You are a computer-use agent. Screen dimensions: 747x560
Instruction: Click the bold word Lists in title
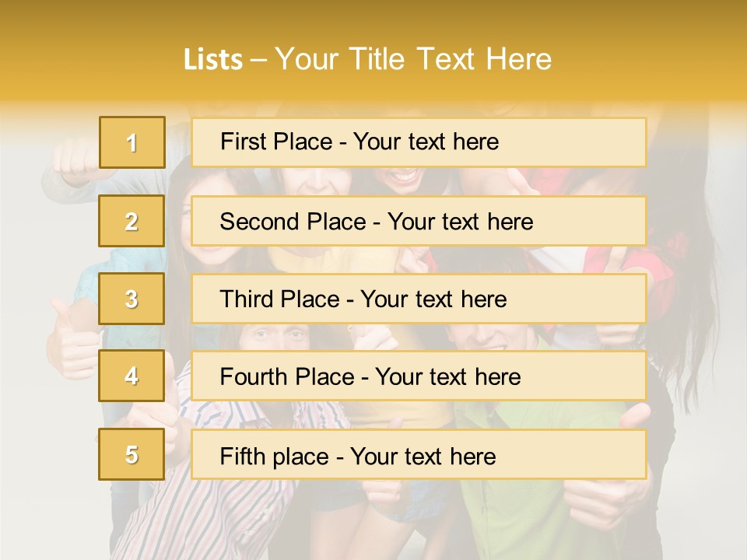(213, 60)
